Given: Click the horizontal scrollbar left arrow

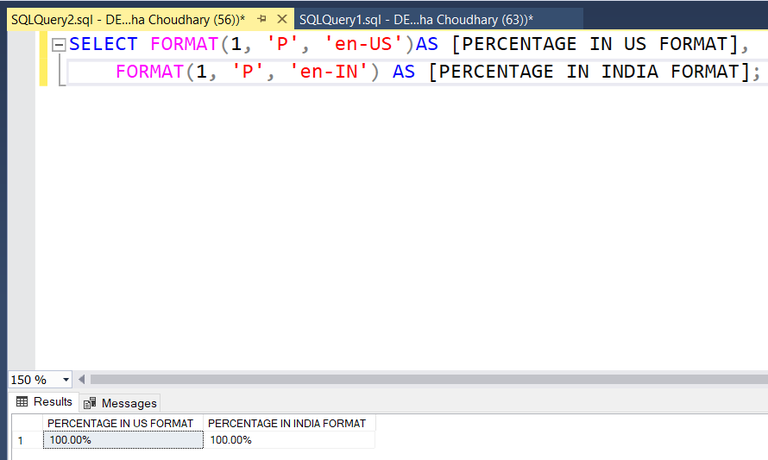Looking at the screenshot, I should point(81,379).
